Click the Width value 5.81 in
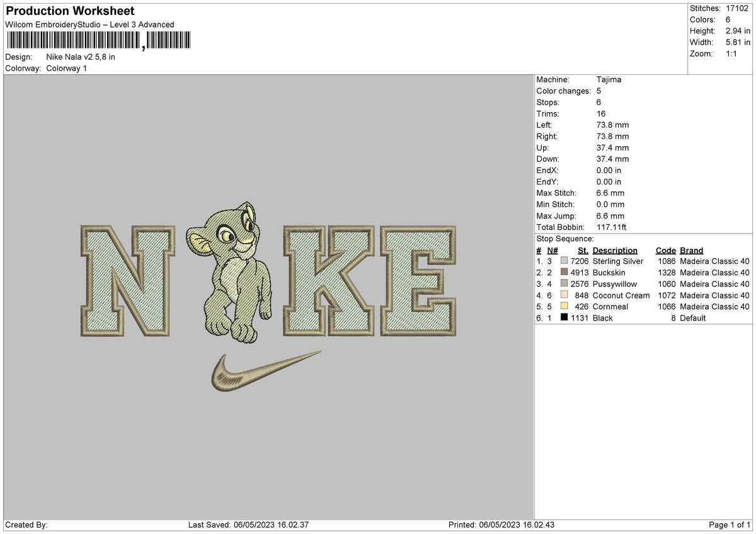Viewport: 756px width, 534px height. click(x=738, y=42)
